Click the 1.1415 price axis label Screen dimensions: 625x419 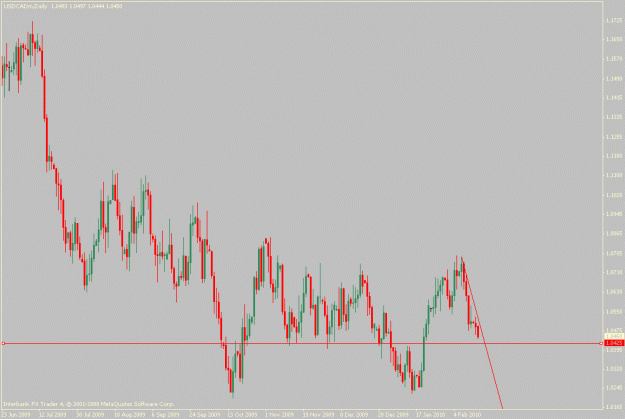tap(614, 98)
